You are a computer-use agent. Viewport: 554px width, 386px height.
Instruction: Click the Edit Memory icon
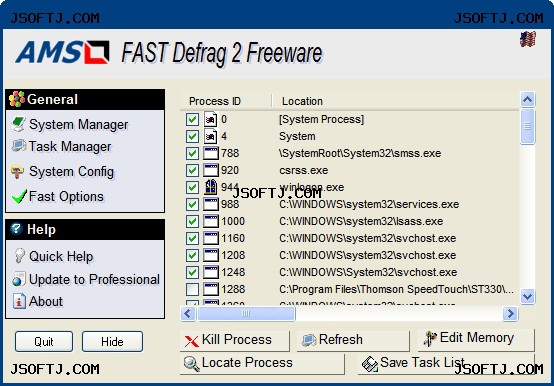coord(430,338)
